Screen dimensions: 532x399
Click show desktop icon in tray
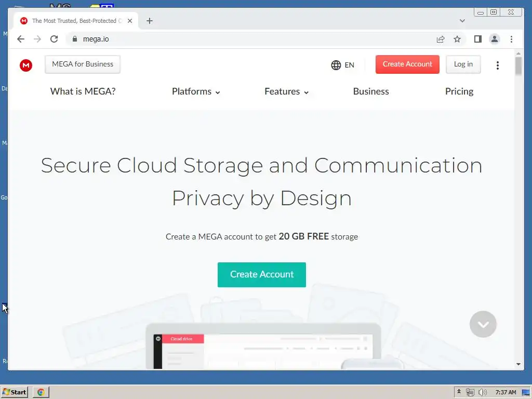(526, 393)
